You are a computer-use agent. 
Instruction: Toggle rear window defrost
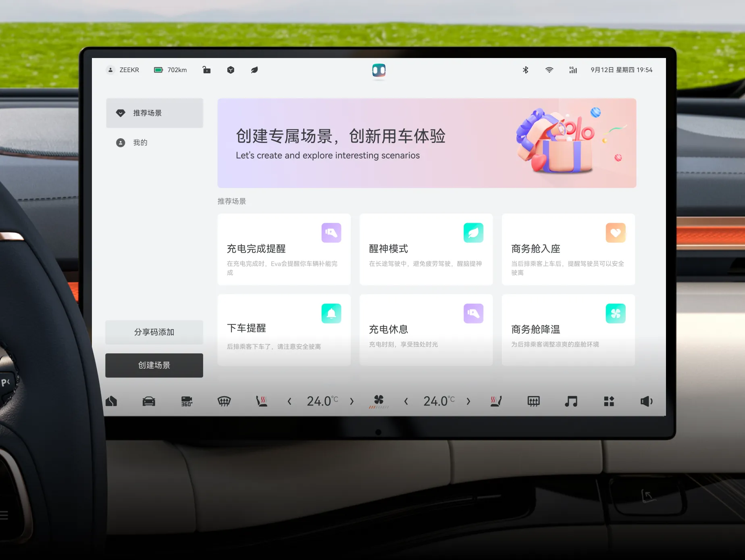[534, 401]
